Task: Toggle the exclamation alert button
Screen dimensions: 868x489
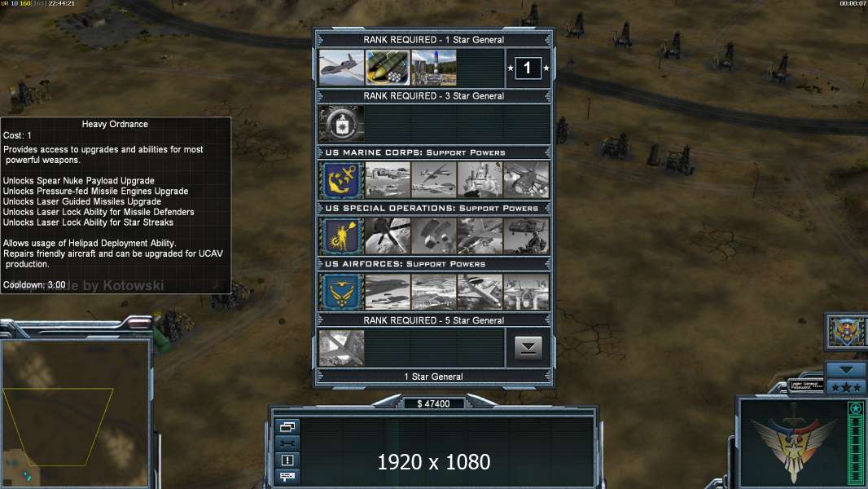Action: click(x=287, y=460)
